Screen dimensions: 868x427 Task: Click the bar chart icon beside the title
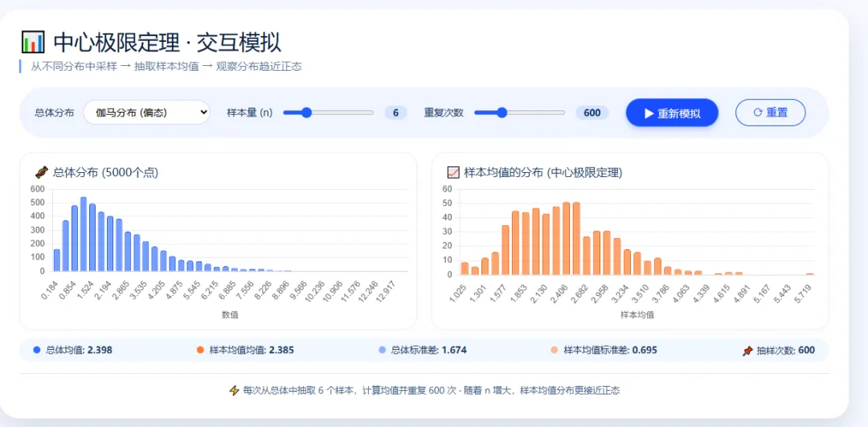coord(33,43)
